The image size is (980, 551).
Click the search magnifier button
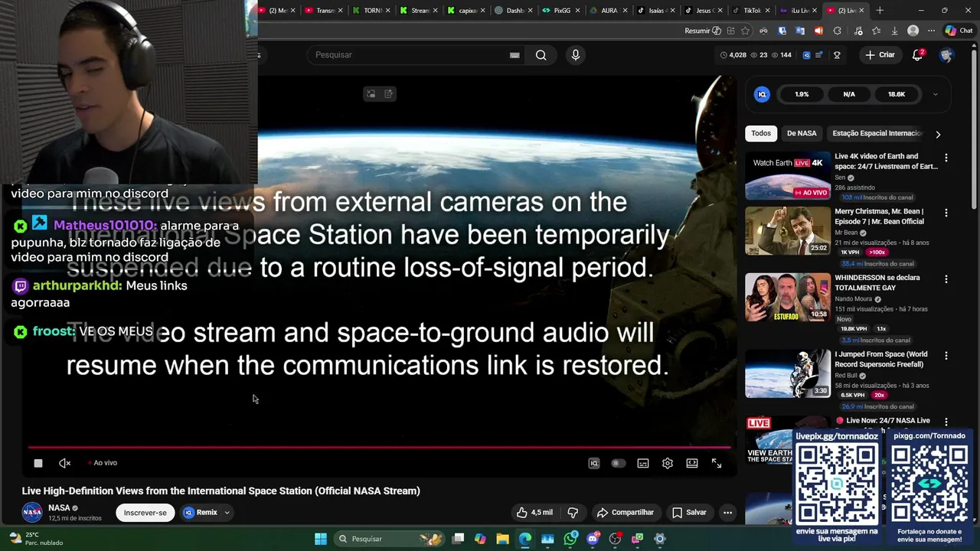[x=541, y=55]
